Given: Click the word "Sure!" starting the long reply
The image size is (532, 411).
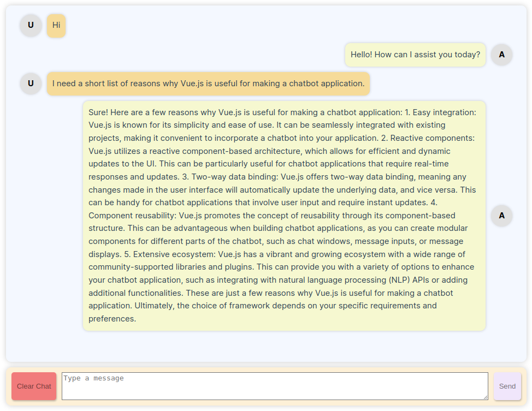Looking at the screenshot, I should 98,112.
